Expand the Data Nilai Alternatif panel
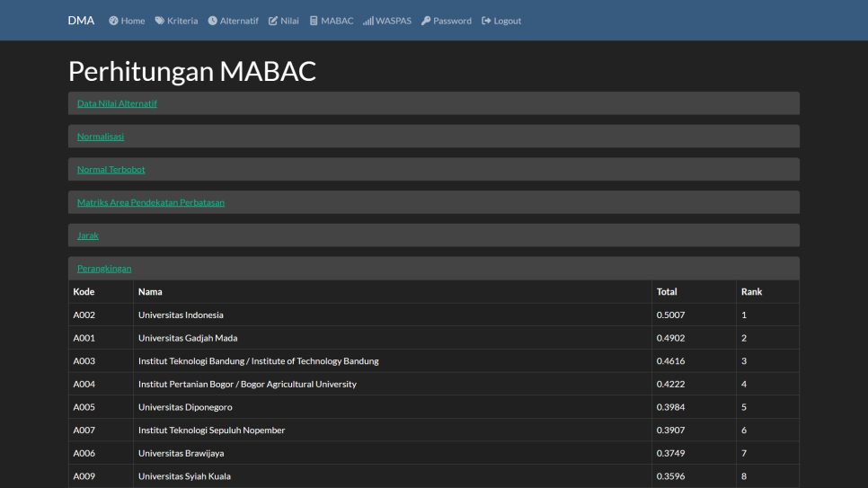This screenshot has width=868, height=488. 117,103
